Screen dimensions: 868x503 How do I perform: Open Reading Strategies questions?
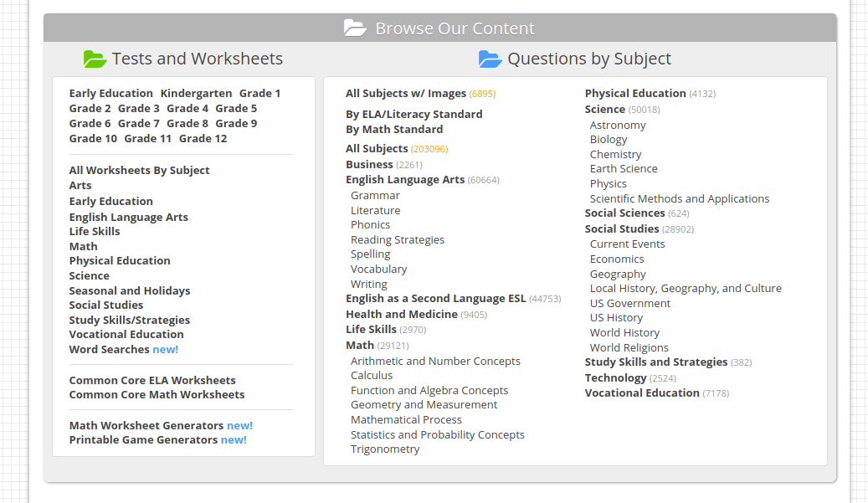pos(398,240)
